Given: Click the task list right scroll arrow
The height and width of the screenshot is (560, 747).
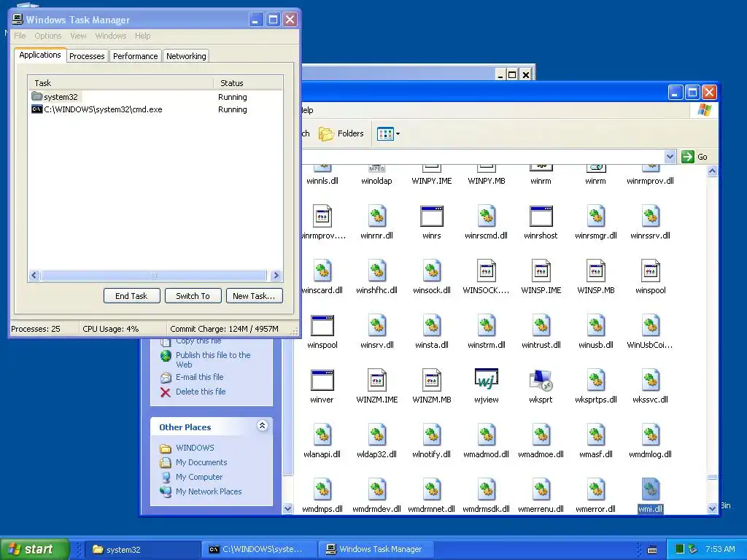Looking at the screenshot, I should [x=276, y=275].
